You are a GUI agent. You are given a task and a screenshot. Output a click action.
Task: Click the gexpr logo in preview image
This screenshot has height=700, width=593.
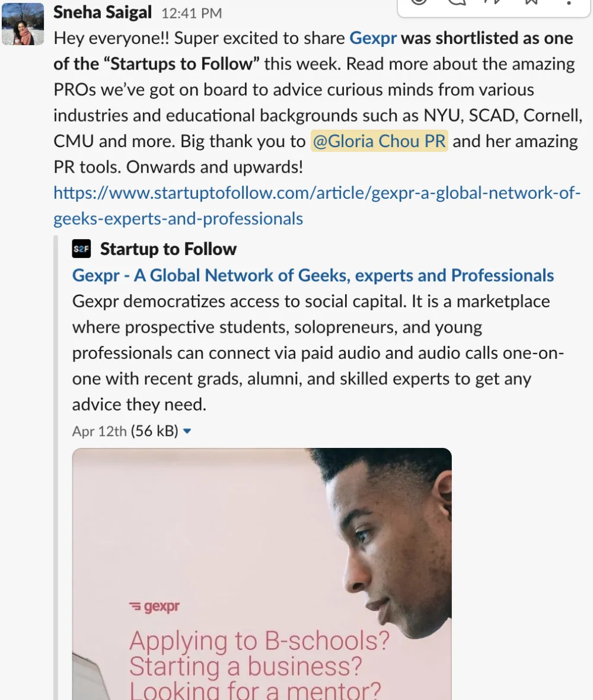tap(154, 606)
